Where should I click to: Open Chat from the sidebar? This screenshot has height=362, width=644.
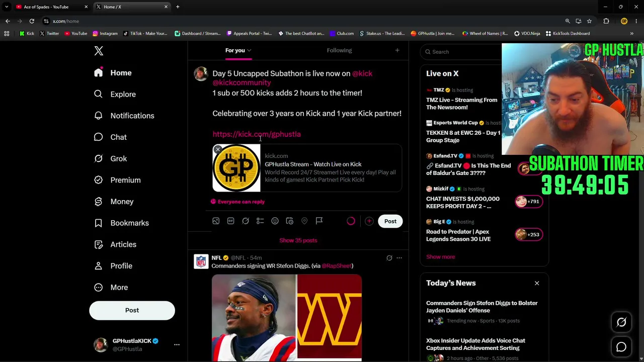tap(111, 137)
